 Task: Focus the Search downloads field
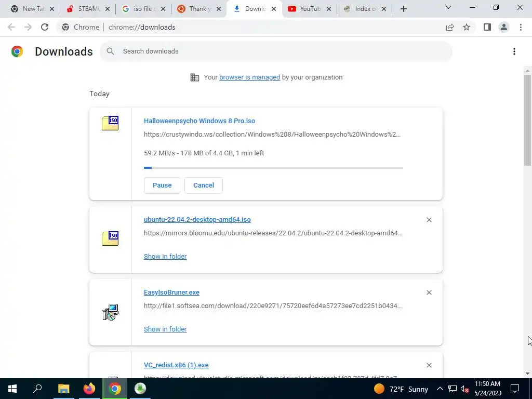point(275,51)
